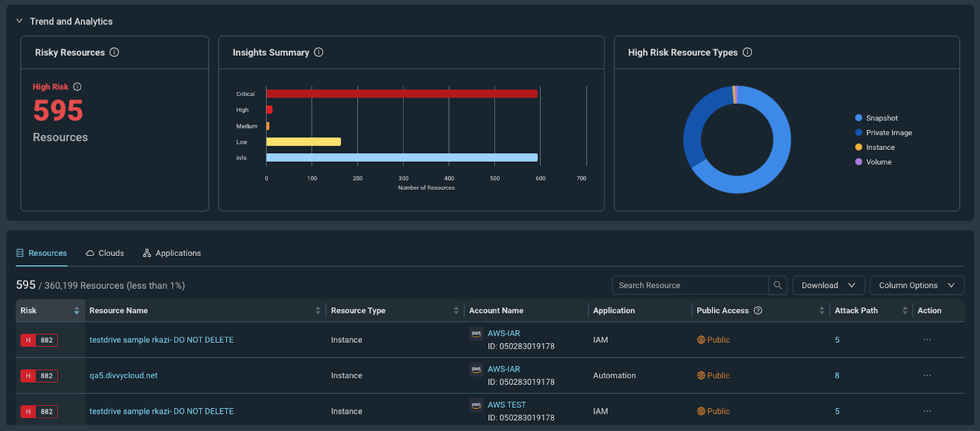Toggle Snapshot legend item in donut chart
Image resolution: width=980 pixels, height=431 pixels.
tap(876, 118)
